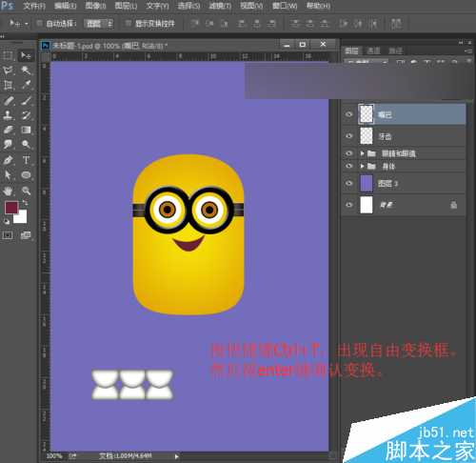Image resolution: width=476 pixels, height=463 pixels.
Task: Switch to the second tab of the layers panel
Action: 373,50
